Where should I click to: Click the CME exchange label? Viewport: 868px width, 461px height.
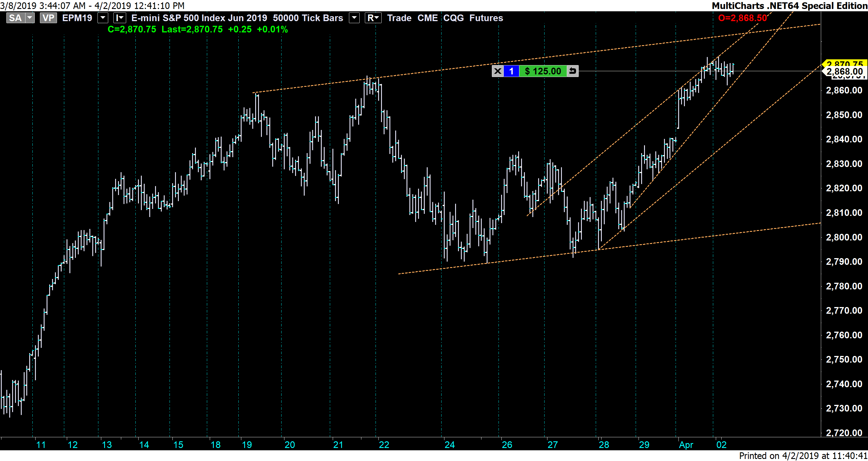(428, 18)
